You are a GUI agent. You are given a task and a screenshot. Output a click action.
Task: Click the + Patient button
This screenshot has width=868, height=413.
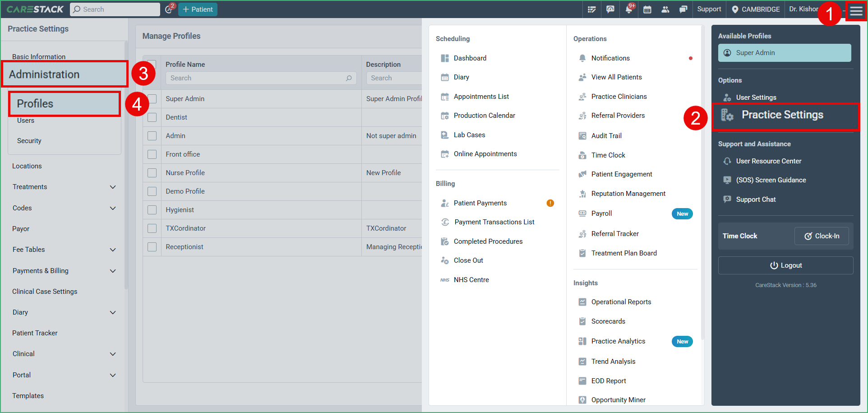[198, 9]
